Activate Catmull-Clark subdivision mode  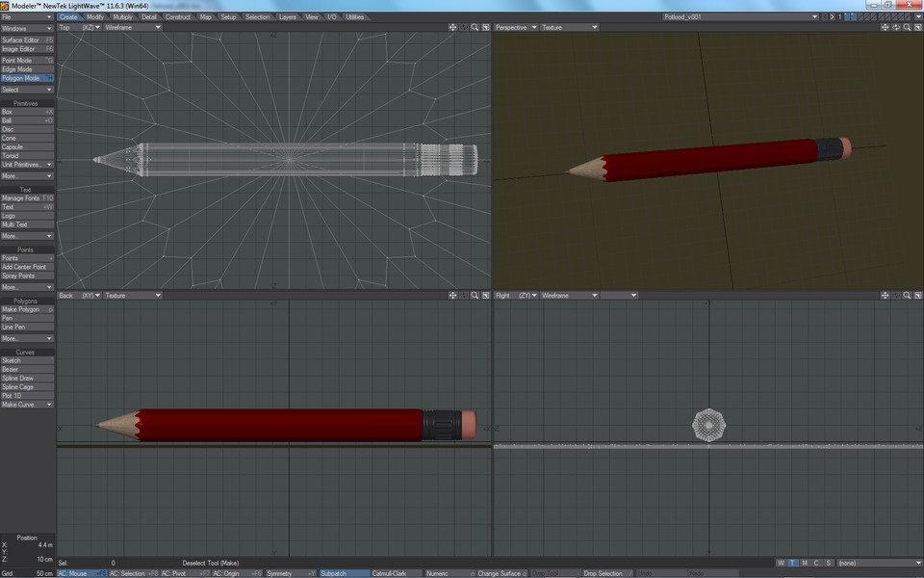tap(391, 572)
